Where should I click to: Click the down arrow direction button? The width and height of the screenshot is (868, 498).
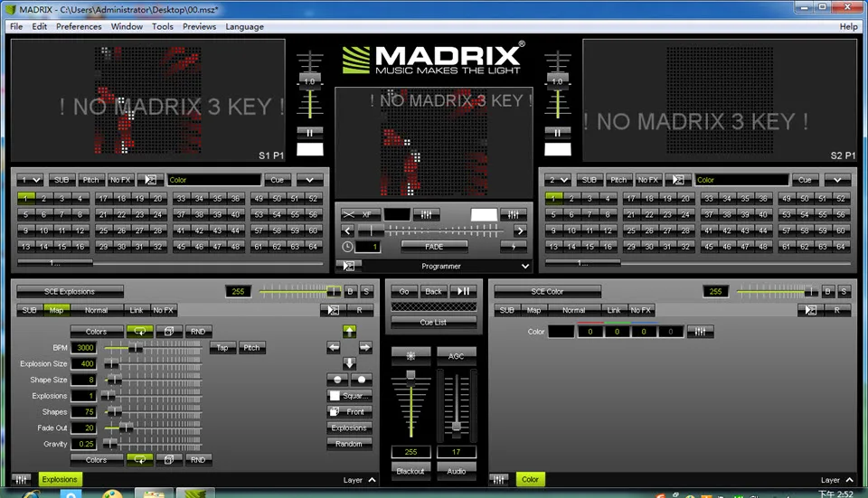[x=349, y=363]
